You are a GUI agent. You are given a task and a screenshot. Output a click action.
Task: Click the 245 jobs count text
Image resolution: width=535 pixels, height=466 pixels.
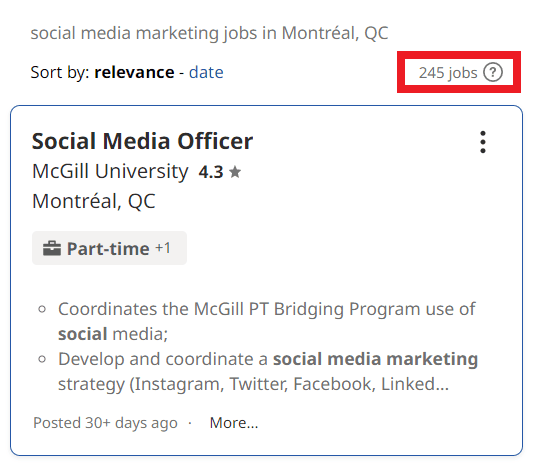click(448, 73)
